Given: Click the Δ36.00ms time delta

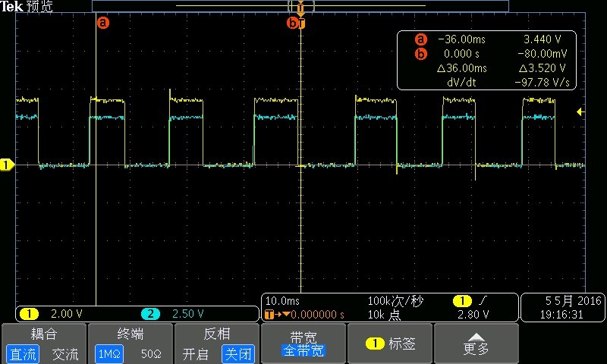Looking at the screenshot, I should tap(462, 68).
